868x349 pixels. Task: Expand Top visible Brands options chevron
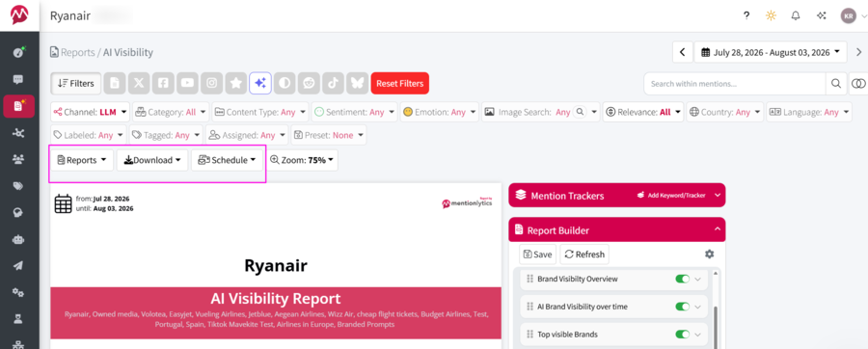697,335
